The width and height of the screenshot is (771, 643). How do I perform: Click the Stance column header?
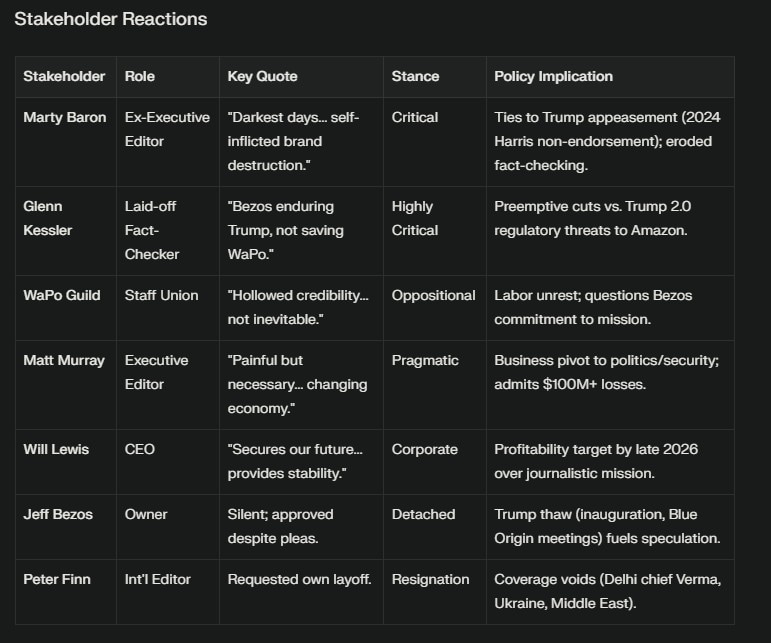coord(415,76)
